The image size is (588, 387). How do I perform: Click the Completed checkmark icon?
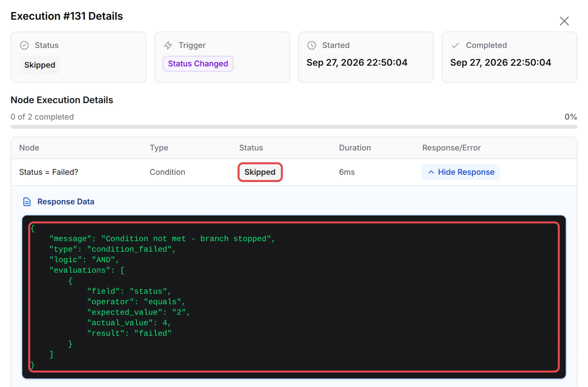tap(455, 45)
